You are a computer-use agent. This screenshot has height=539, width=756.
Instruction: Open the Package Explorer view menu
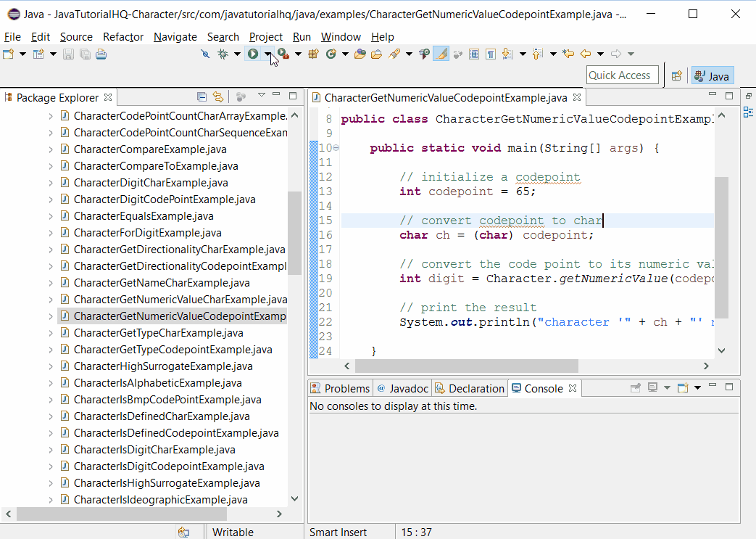(x=262, y=95)
